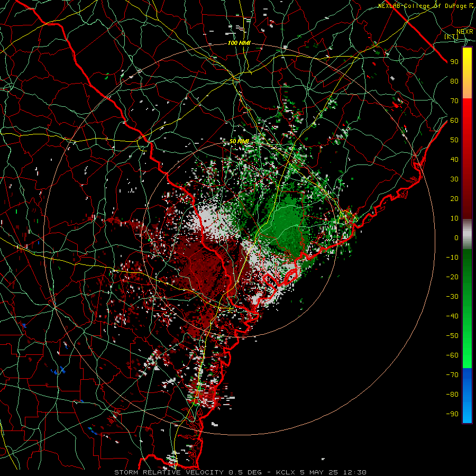Select the positive "20" scale label
Image resolution: width=476 pixels, height=476 pixels.
(454, 198)
